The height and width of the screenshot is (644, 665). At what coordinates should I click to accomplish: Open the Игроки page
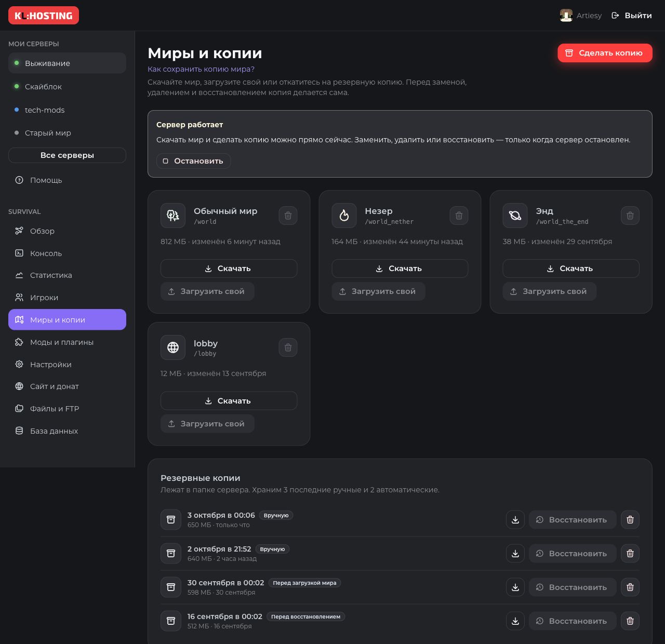pos(67,298)
